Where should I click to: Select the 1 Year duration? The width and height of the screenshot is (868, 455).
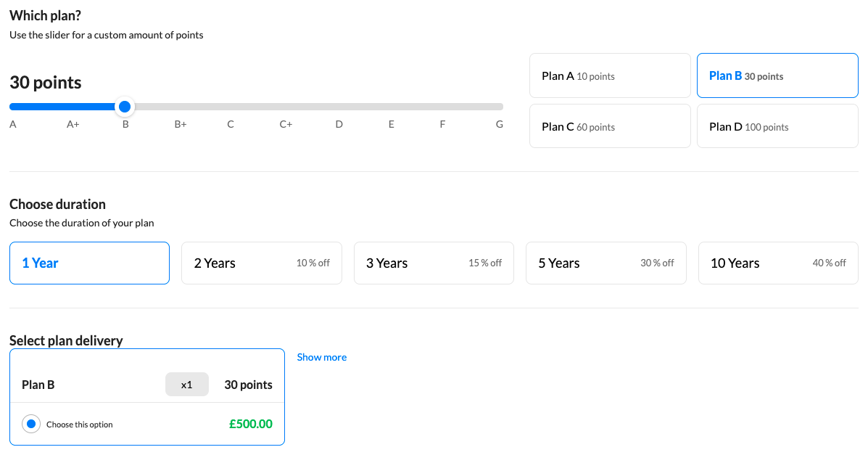tap(90, 263)
